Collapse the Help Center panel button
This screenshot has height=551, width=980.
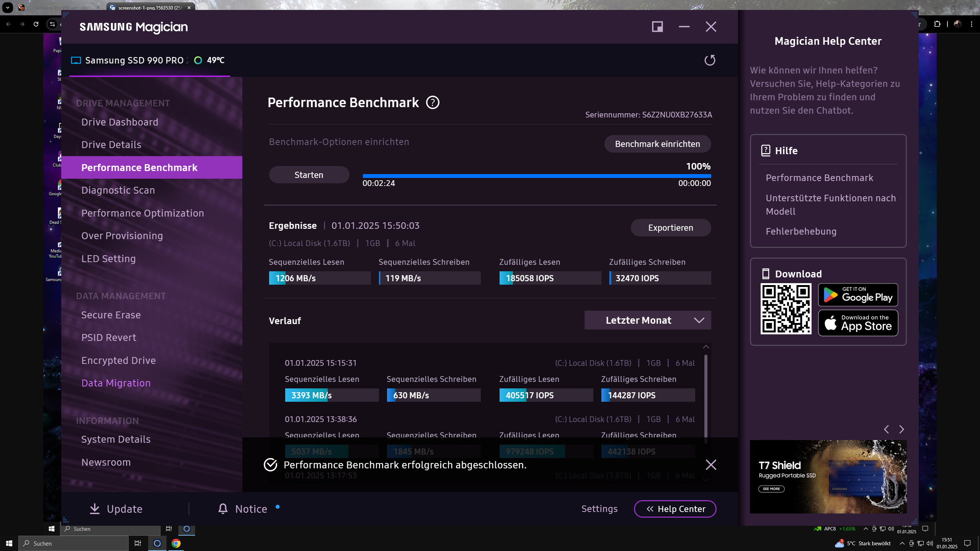click(x=675, y=509)
